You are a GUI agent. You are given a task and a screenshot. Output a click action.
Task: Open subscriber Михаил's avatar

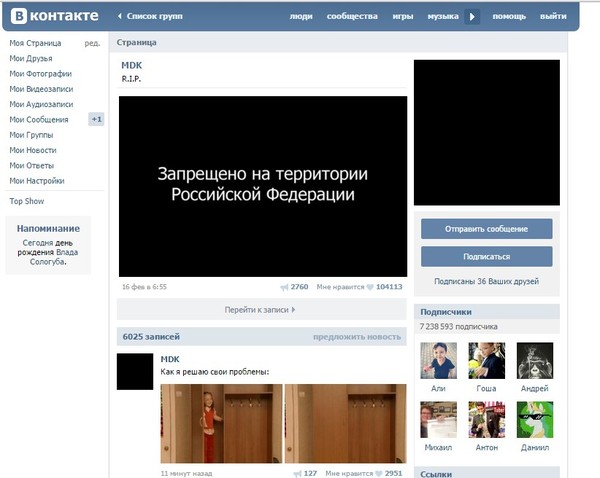439,419
